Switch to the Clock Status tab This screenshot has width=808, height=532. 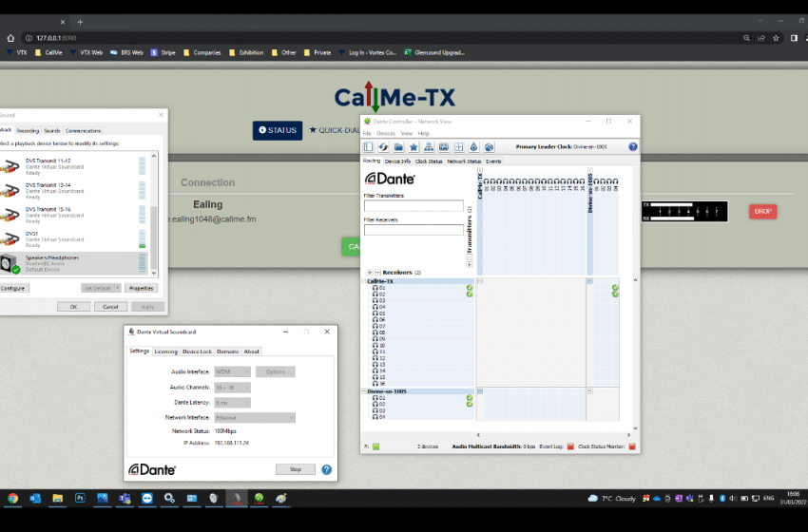(x=429, y=161)
